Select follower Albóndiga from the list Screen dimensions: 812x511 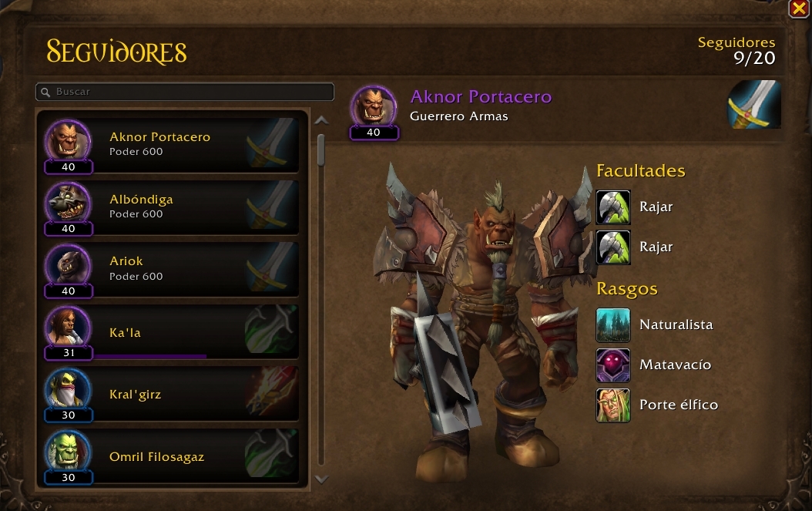(169, 207)
